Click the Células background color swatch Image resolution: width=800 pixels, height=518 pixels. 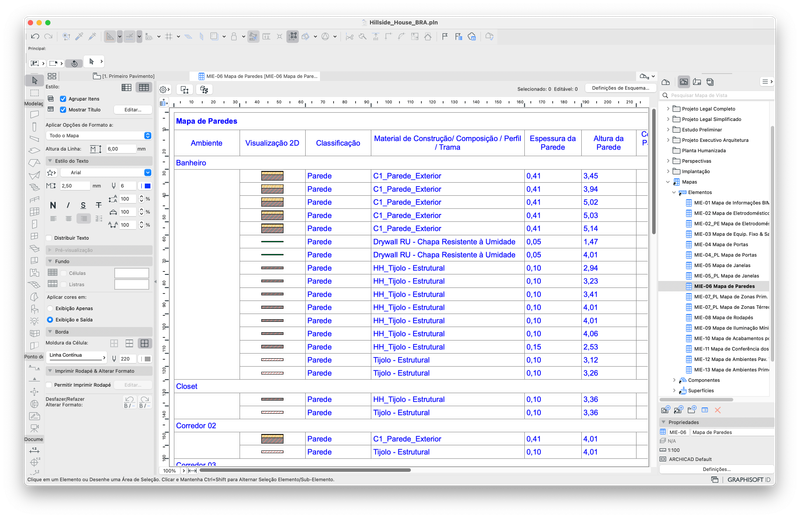tap(132, 273)
